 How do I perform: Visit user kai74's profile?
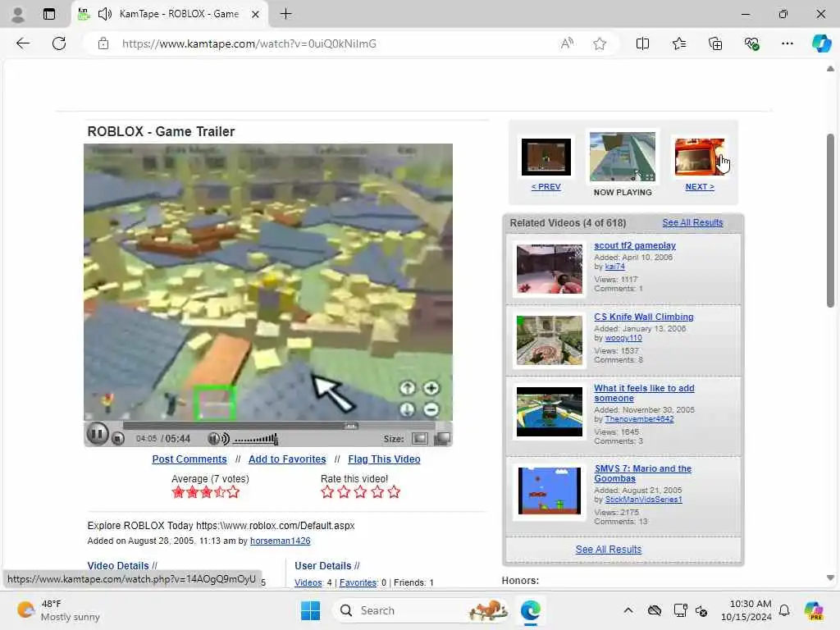(x=614, y=267)
